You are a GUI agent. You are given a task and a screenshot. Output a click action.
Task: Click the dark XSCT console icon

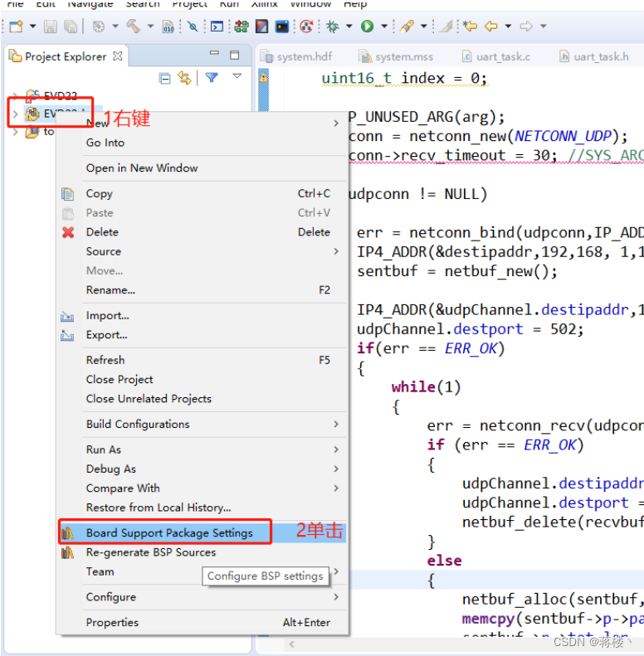(x=282, y=27)
